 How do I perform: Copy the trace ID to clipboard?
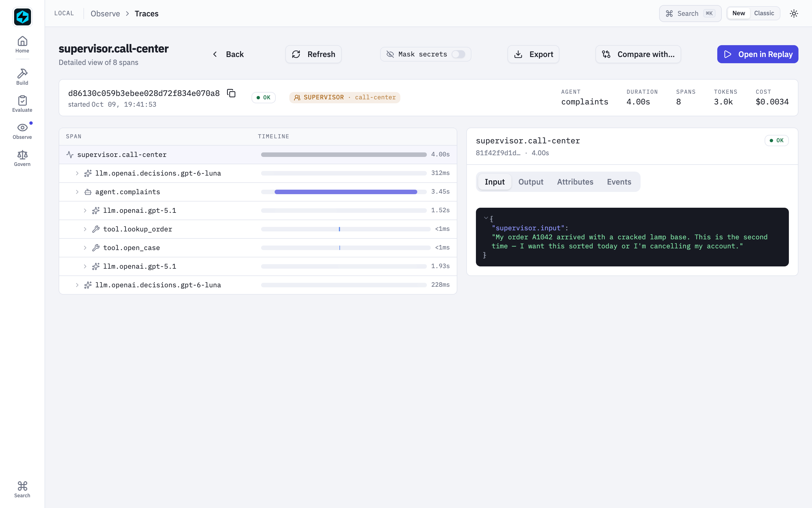coord(231,93)
